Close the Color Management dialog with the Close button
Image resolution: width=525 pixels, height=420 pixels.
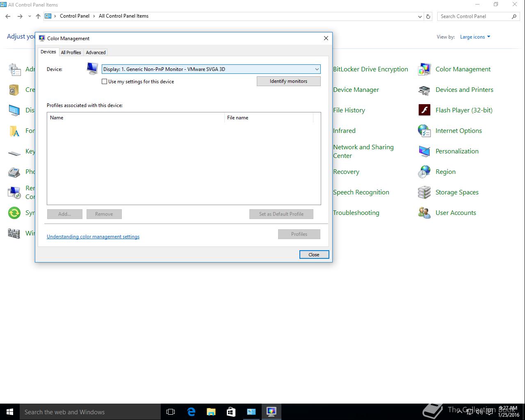pos(314,255)
